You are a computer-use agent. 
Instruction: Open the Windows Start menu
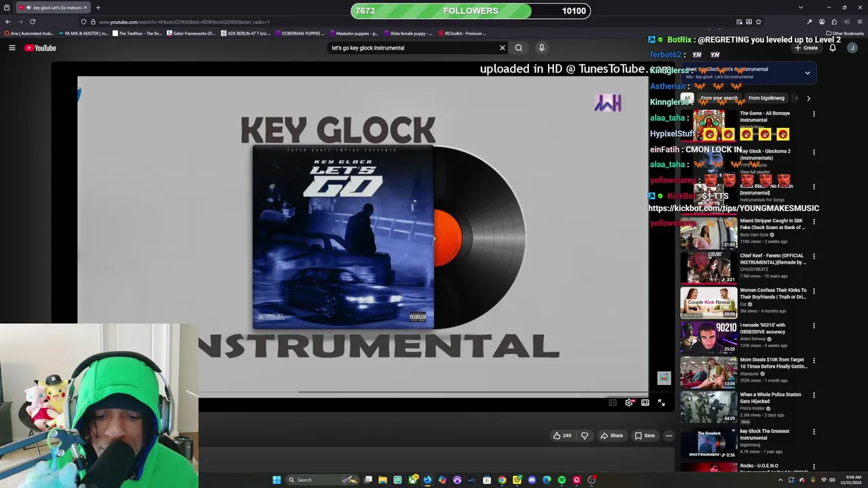[x=277, y=480]
